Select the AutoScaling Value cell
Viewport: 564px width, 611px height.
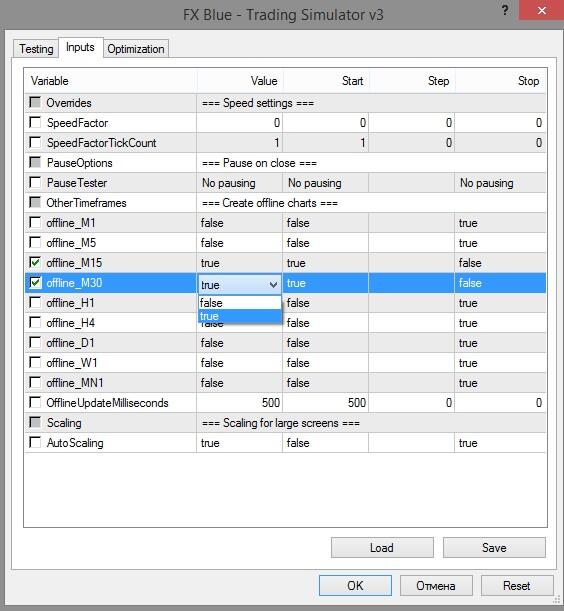point(240,443)
